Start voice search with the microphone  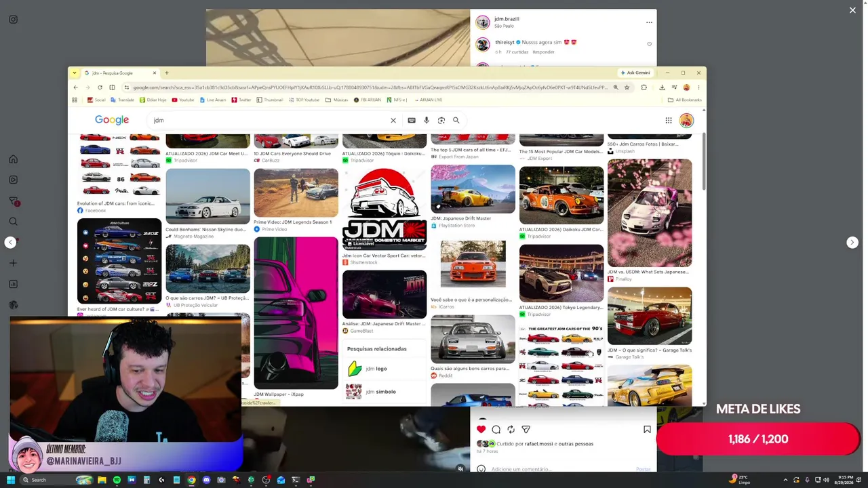(x=427, y=121)
